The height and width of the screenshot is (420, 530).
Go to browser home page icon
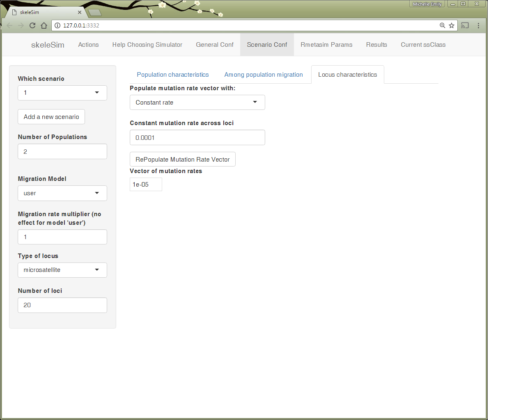44,25
